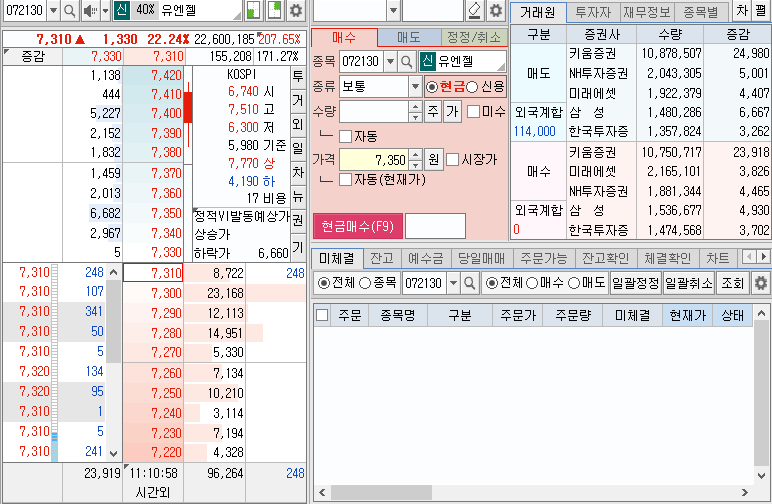Switch to the 정정/취소 tab
The image size is (772, 504).
click(x=474, y=37)
